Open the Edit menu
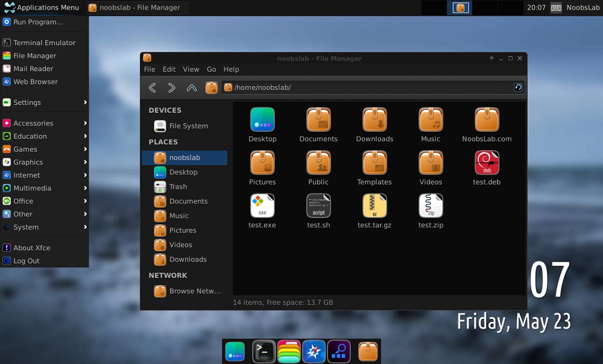The image size is (603, 364). tap(169, 69)
